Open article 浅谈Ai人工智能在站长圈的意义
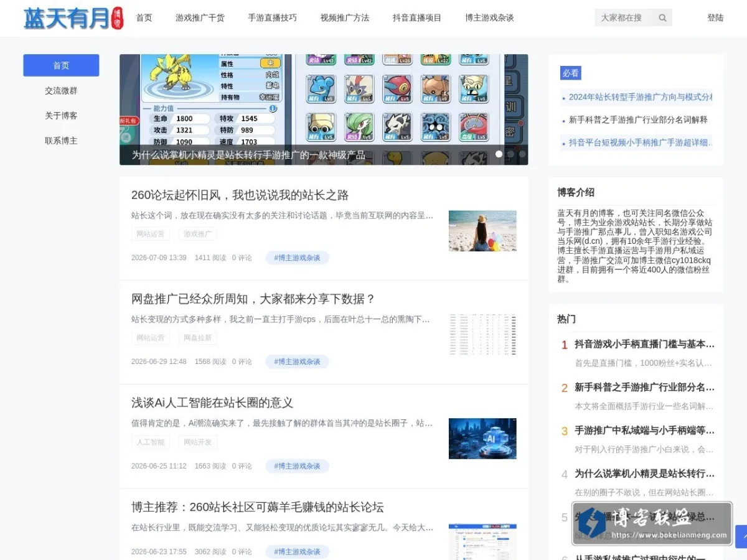The image size is (747, 560). [212, 403]
